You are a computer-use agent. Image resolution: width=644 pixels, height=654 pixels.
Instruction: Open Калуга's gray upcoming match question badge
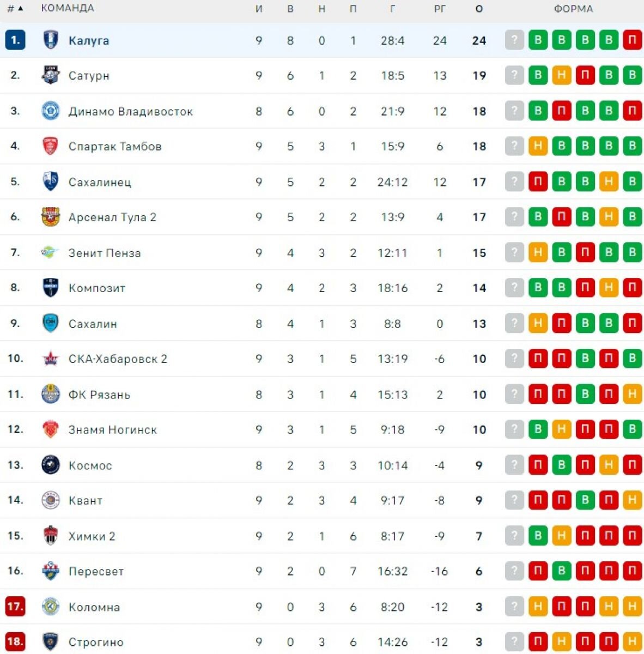tap(514, 40)
